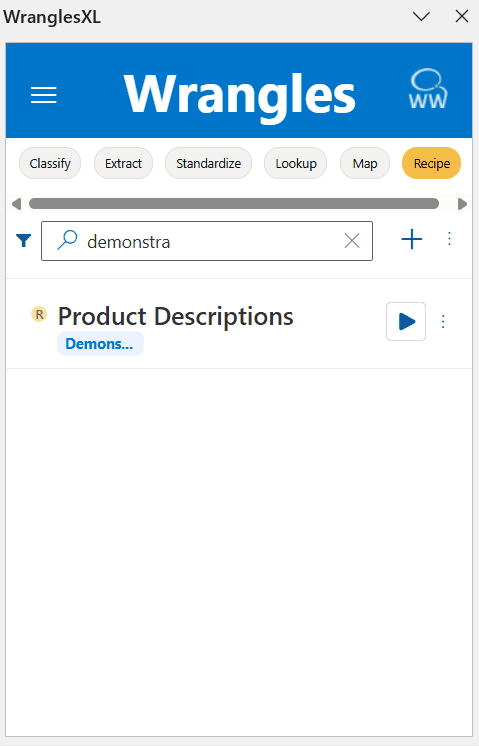Add a new wrangle with plus icon
479x746 pixels.
coord(412,239)
